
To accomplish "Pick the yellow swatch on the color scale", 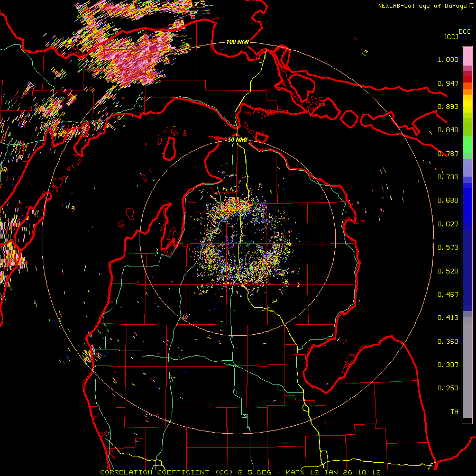I will (x=467, y=104).
